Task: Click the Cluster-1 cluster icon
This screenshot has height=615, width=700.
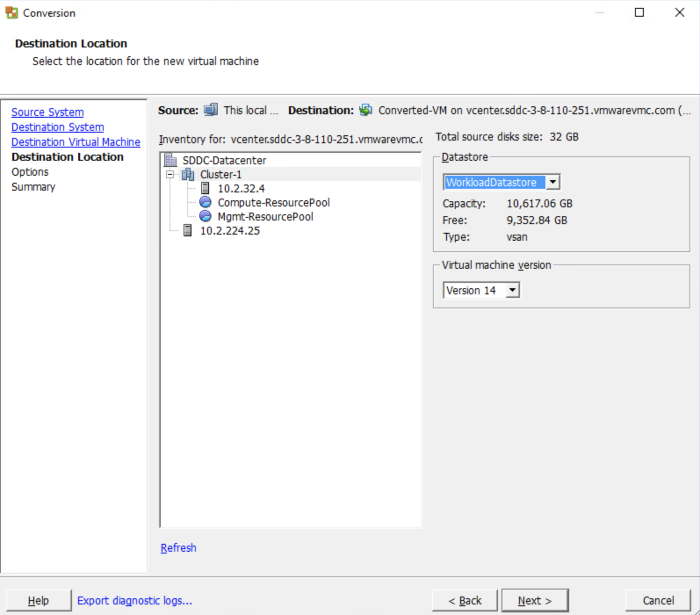Action: click(188, 174)
